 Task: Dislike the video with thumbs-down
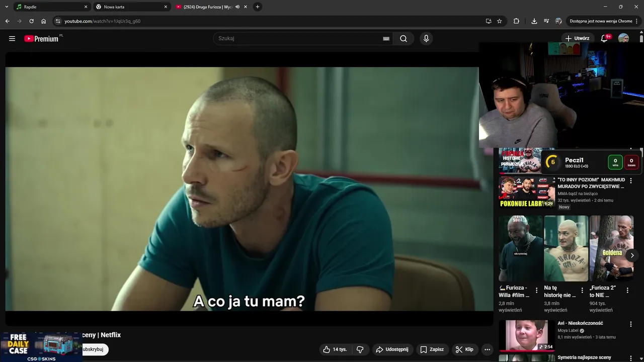click(360, 349)
